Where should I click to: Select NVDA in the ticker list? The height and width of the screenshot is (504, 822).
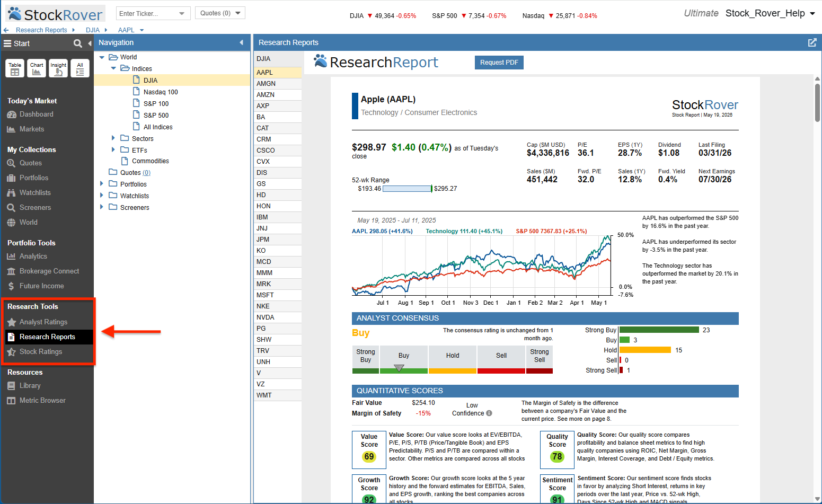(x=278, y=317)
